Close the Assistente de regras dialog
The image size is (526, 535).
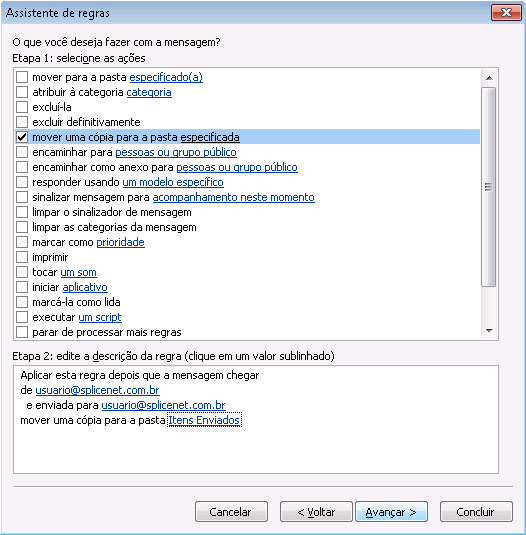coord(507,13)
